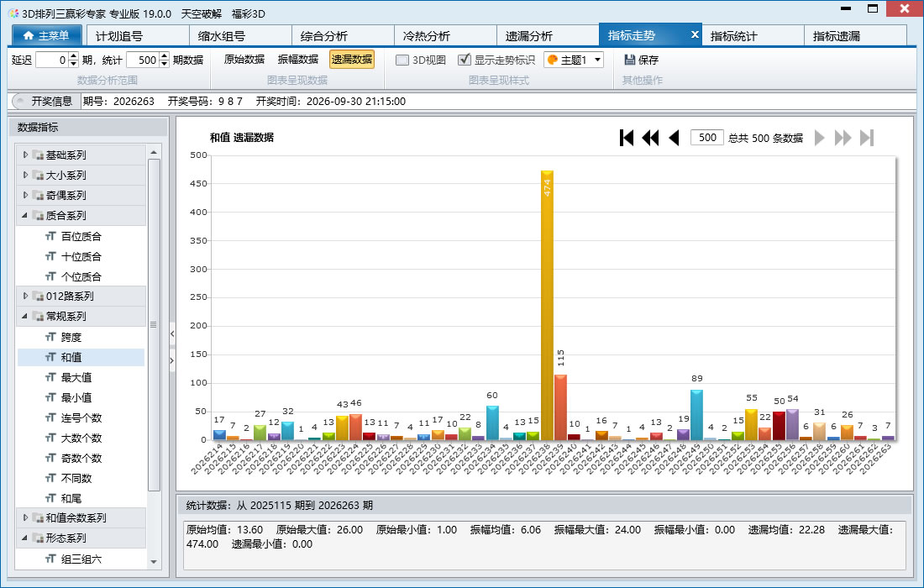Switch to the 冷热分析 tab
924x588 pixels.
coord(445,35)
